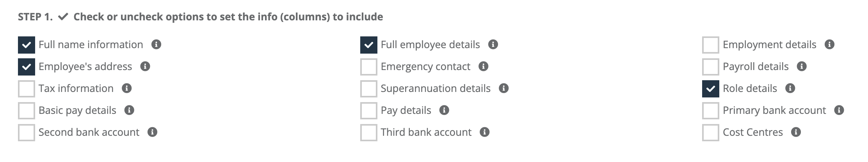Open info tooltip for Employee's address
The height and width of the screenshot is (162, 868).
point(145,67)
